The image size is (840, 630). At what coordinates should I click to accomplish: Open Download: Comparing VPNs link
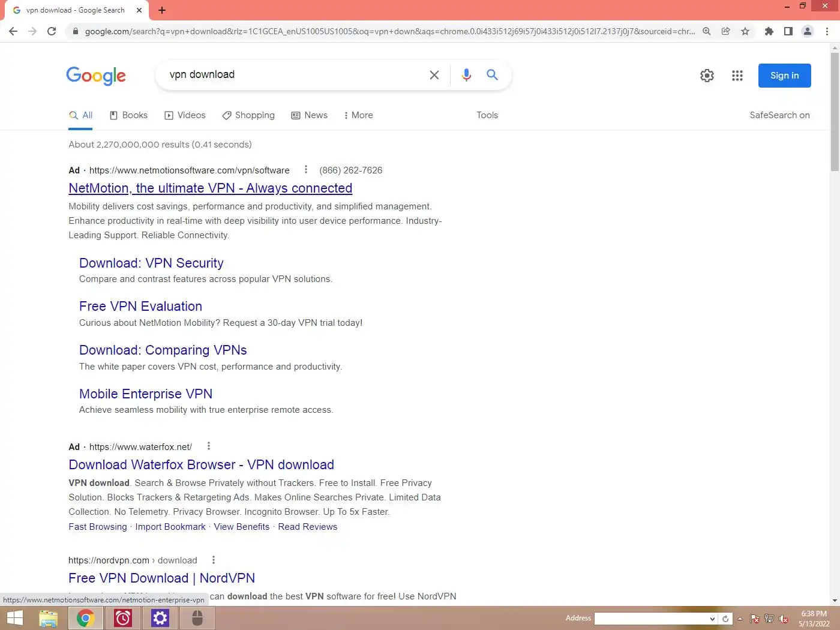(163, 350)
